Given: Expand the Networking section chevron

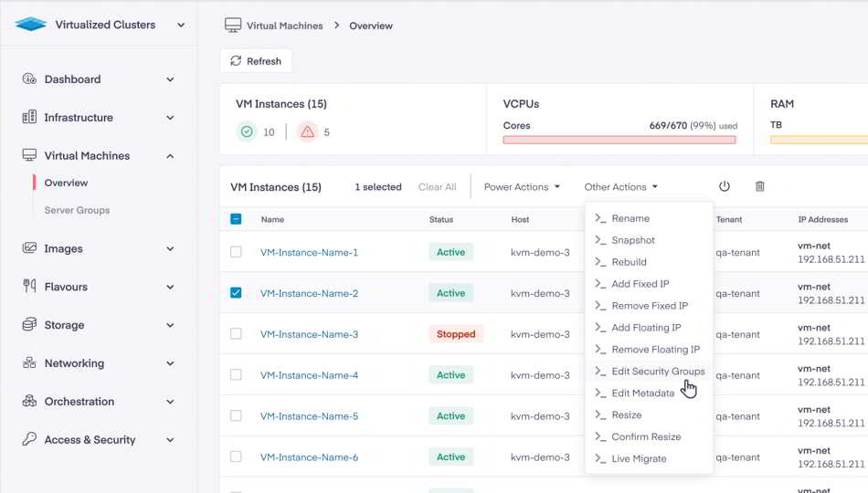Looking at the screenshot, I should (170, 363).
